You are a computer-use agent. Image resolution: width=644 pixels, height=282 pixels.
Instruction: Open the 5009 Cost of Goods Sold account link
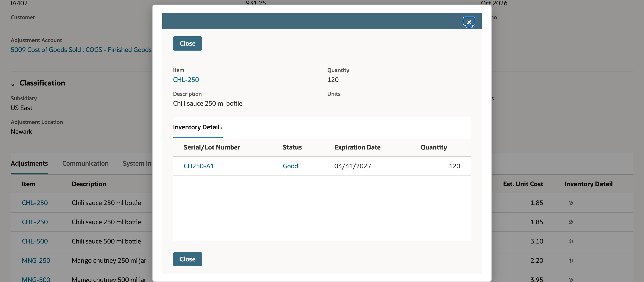tap(81, 49)
